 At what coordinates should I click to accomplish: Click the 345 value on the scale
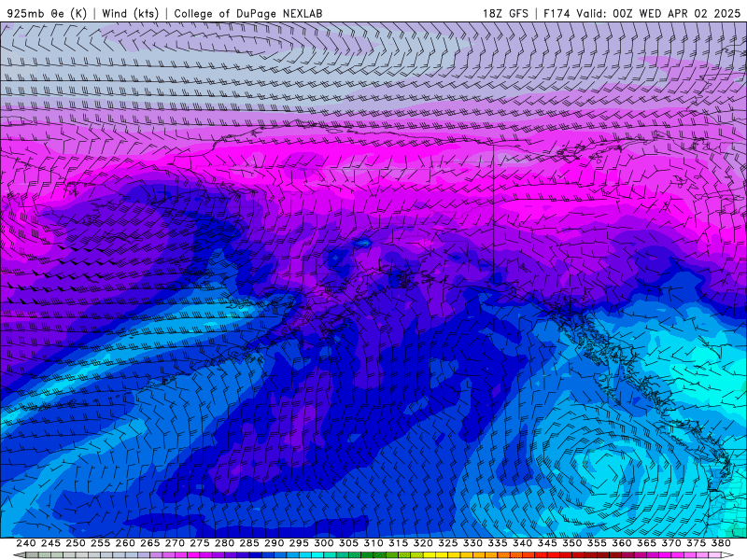(x=547, y=543)
